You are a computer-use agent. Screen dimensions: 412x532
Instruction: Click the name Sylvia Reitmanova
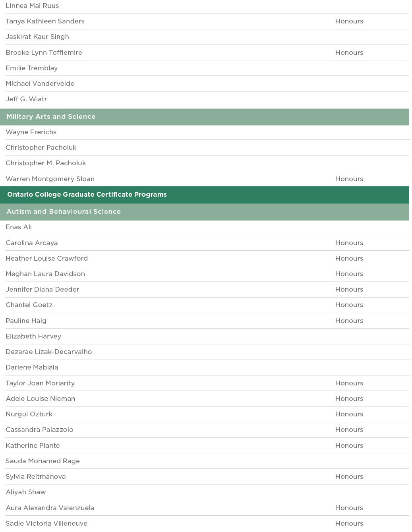(36, 477)
